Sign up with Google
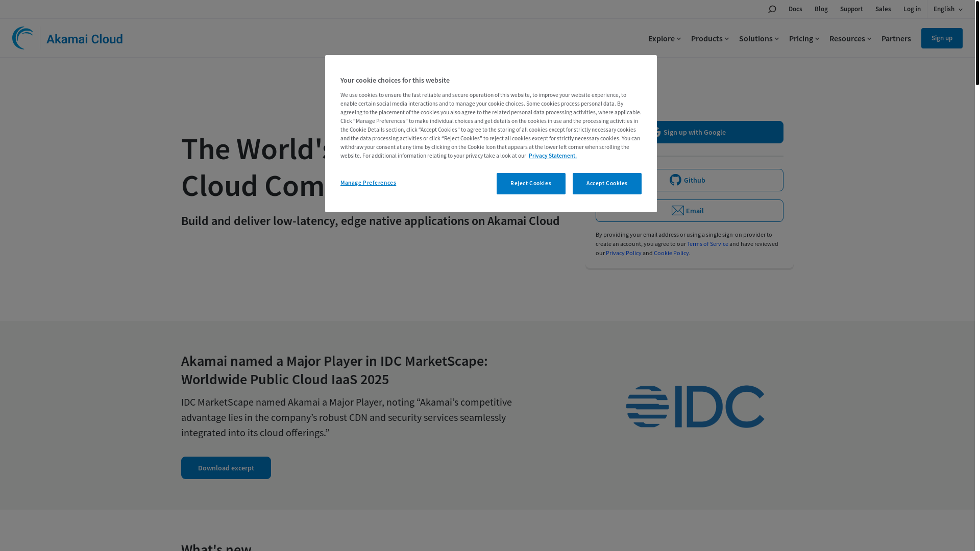This screenshot has width=980, height=551. pyautogui.click(x=689, y=132)
